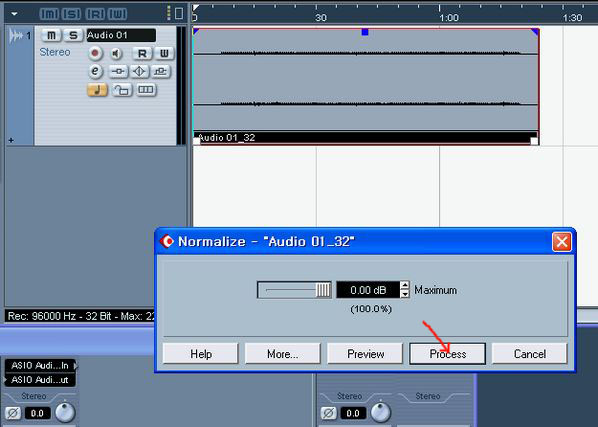Click the track lock icon

click(x=122, y=90)
